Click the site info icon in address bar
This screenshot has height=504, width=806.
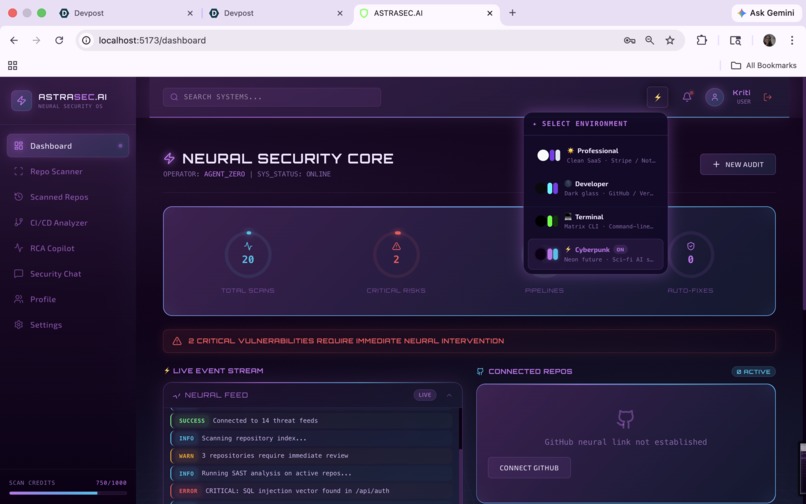[x=86, y=40]
